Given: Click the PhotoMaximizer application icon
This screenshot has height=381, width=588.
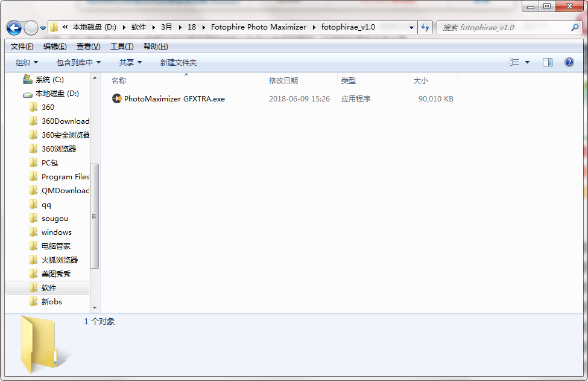Looking at the screenshot, I should click(116, 99).
